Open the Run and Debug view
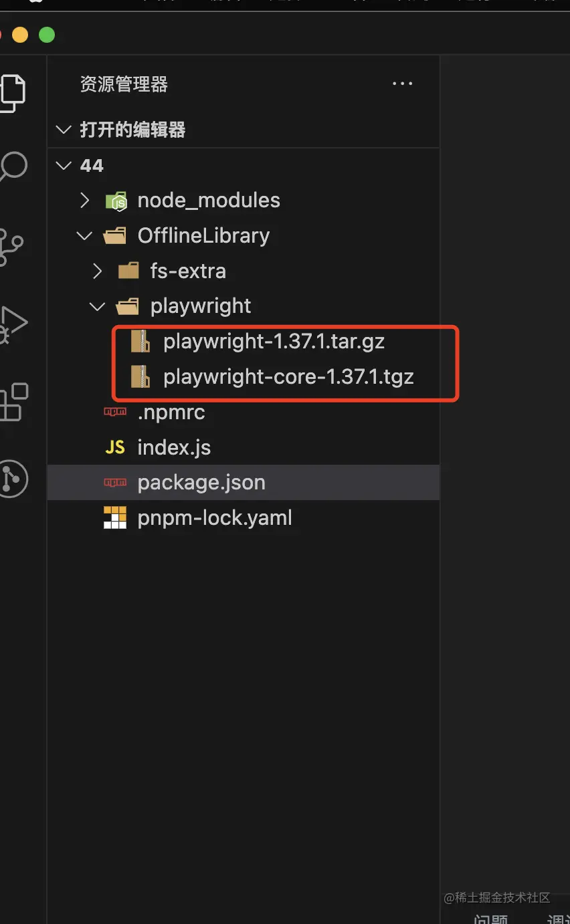570x924 pixels. tap(13, 324)
